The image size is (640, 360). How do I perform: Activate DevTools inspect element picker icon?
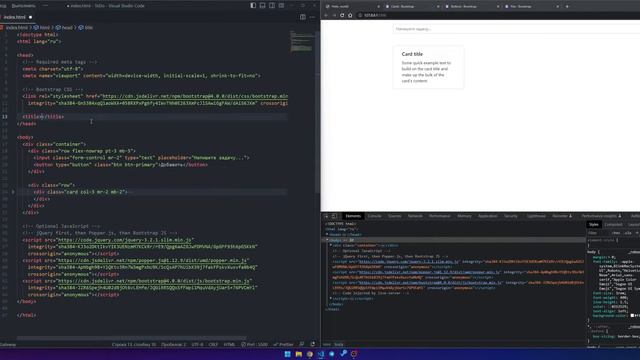[x=326, y=216]
